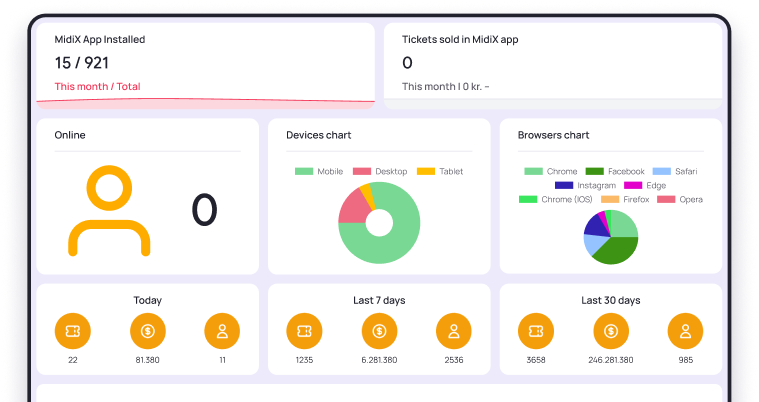759x402 pixels.
Task: Click 'Browsers chart' title
Action: [553, 135]
